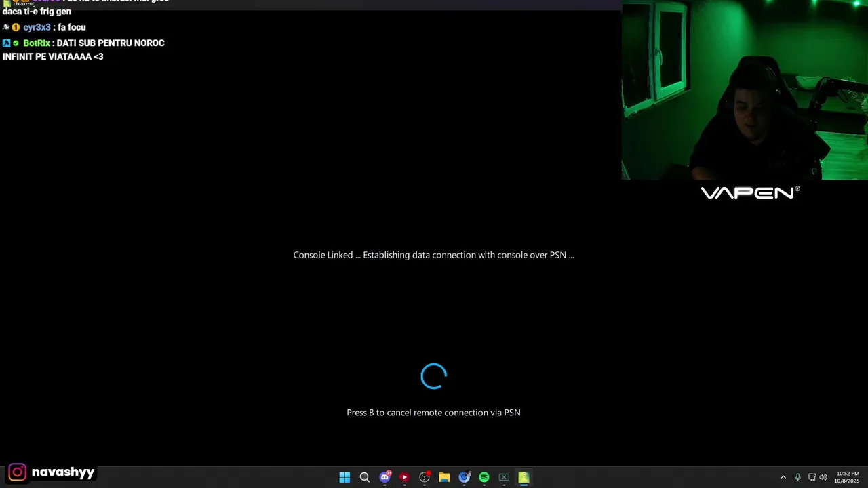This screenshot has height=488, width=868.
Task: Click the verified badge next to BotRix
Action: 16,43
